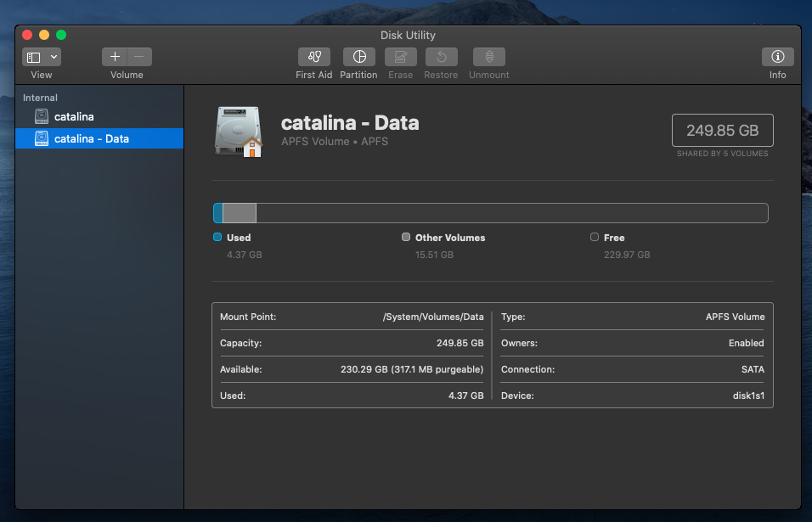Click the Mount Point: label
812x522 pixels.
(x=248, y=317)
